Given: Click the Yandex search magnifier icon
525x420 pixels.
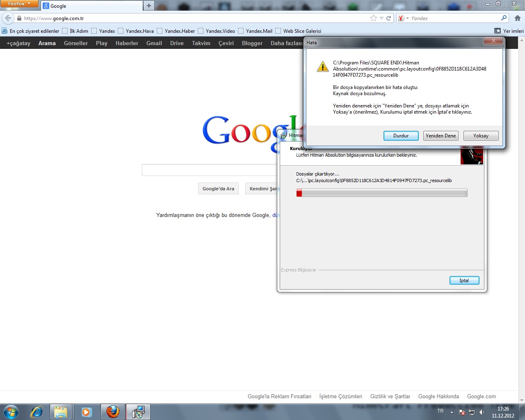Looking at the screenshot, I should click(504, 18).
